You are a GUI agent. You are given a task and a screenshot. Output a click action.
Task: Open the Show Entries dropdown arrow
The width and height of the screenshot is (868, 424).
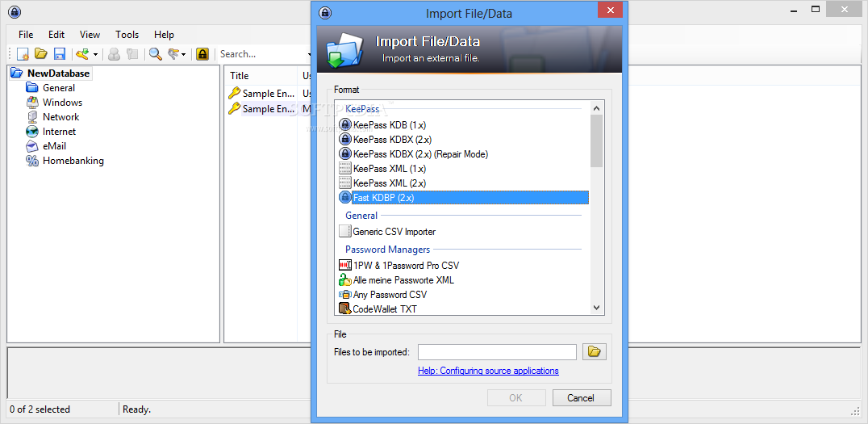[184, 54]
